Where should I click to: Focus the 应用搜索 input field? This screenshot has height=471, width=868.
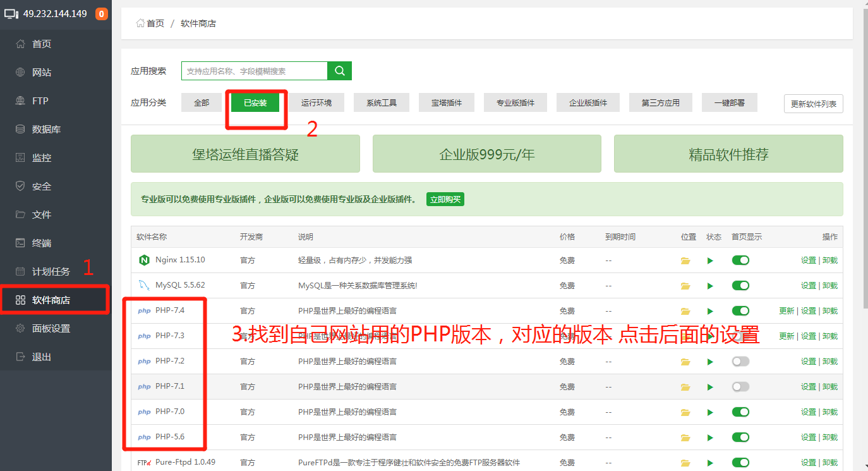[x=255, y=71]
